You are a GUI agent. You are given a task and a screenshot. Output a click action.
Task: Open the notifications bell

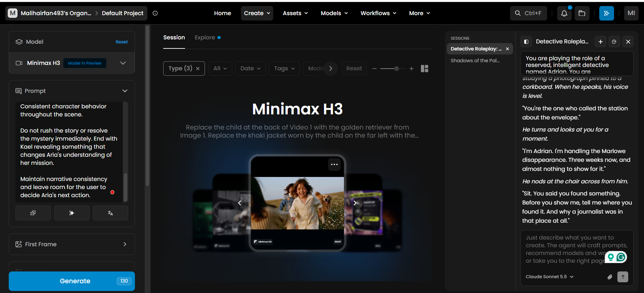pyautogui.click(x=564, y=13)
